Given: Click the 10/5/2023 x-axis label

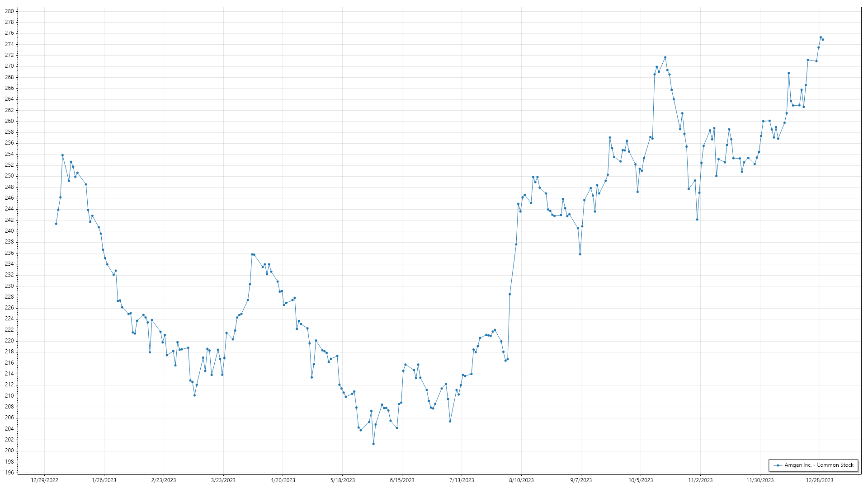Looking at the screenshot, I should [x=641, y=480].
